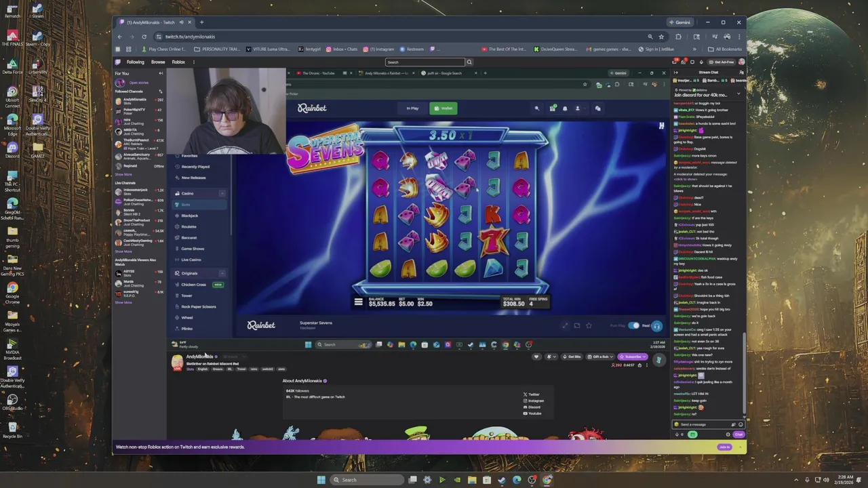This screenshot has width=868, height=488.
Task: Send message with Chat button
Action: click(x=738, y=434)
